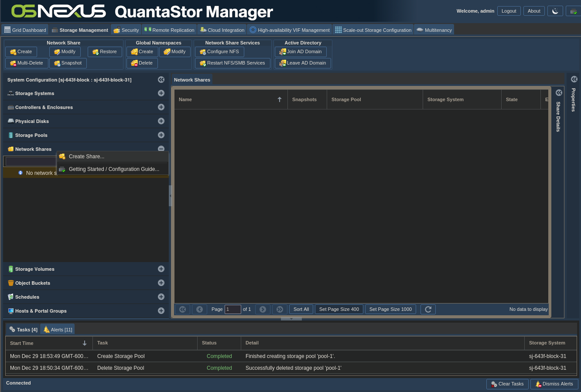Click the Set Page Size 400 button

(x=339, y=309)
